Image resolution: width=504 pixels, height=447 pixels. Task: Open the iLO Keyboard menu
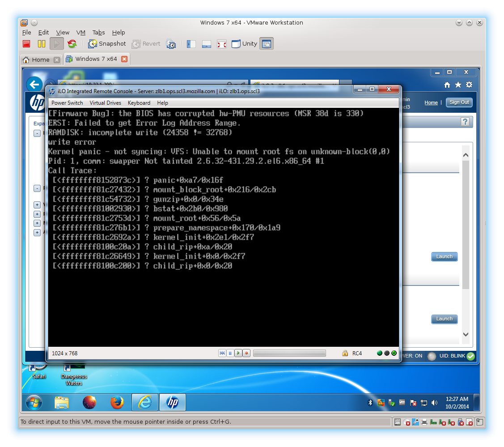[139, 103]
